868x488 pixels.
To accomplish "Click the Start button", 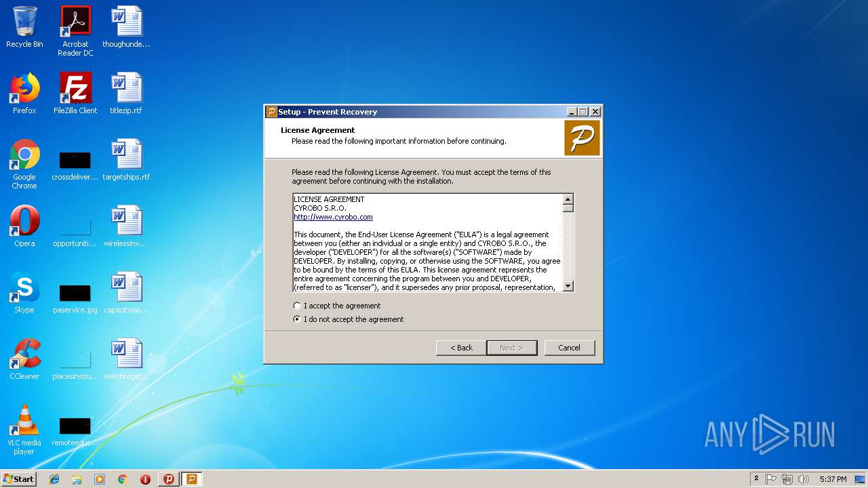I will pyautogui.click(x=18, y=479).
